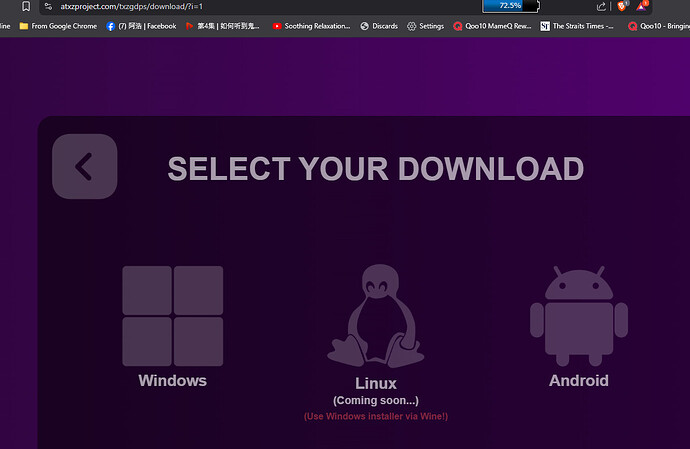Click '(Use Windows installer via Wine!)' note
The image size is (690, 449).
pos(376,416)
